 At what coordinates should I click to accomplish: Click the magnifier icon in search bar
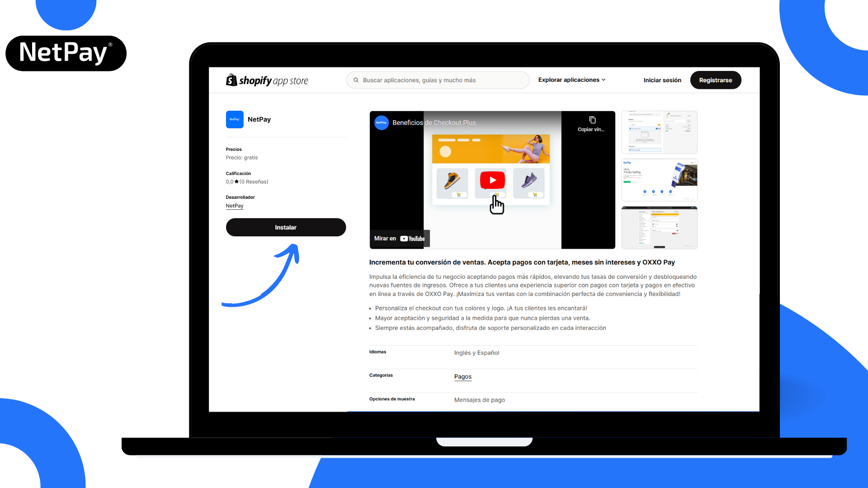356,80
